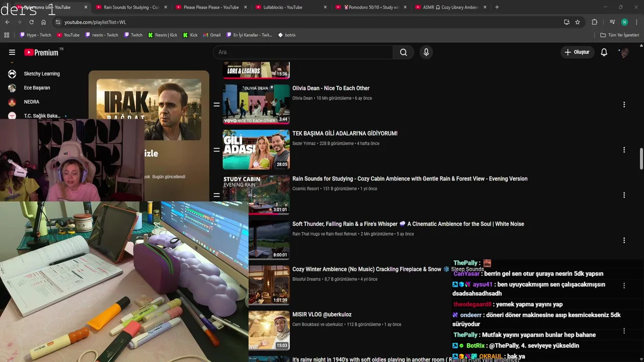
Task: Open the Sezer Yılmaz channel name
Action: click(304, 143)
